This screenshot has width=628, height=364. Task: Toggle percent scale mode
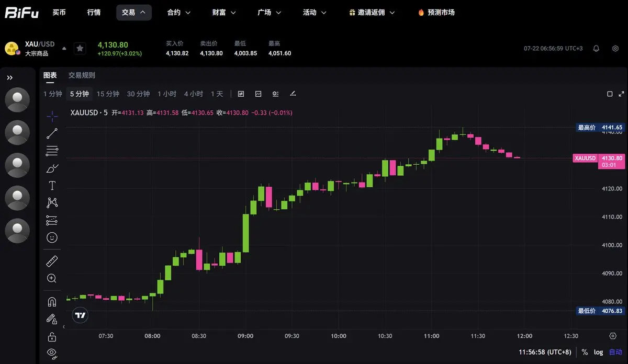pyautogui.click(x=585, y=352)
